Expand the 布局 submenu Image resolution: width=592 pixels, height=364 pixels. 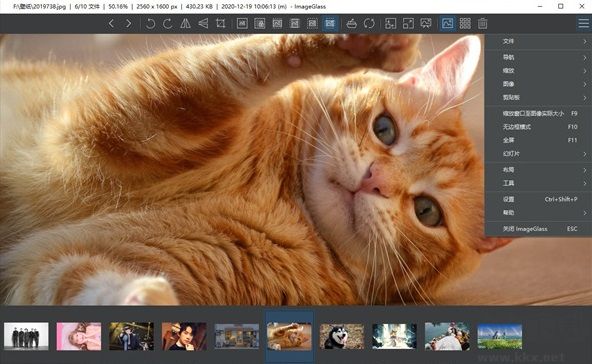pos(538,170)
